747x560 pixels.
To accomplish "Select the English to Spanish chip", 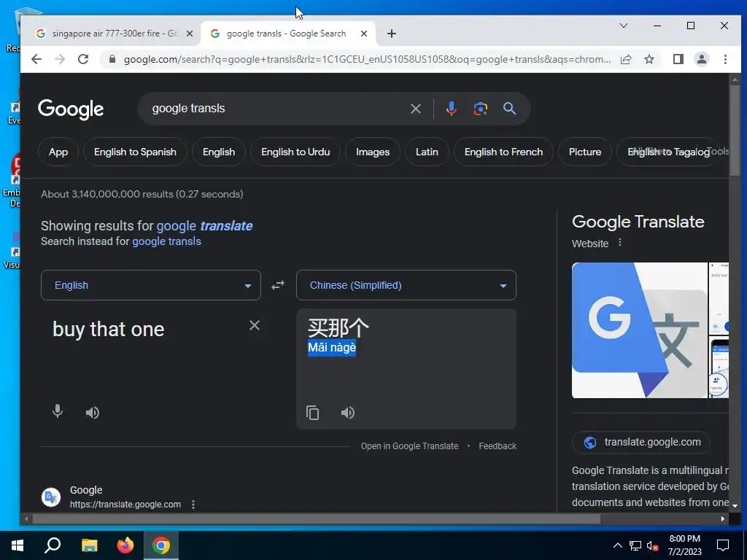I will (x=135, y=152).
